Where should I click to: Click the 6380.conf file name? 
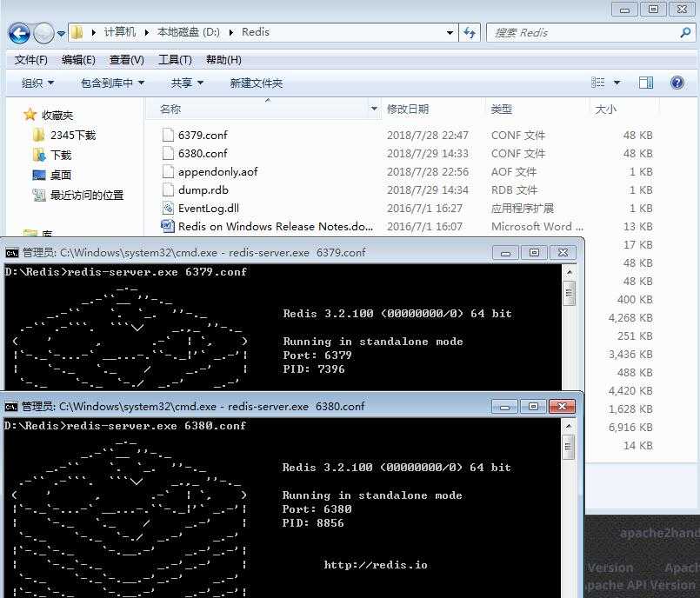click(x=203, y=154)
